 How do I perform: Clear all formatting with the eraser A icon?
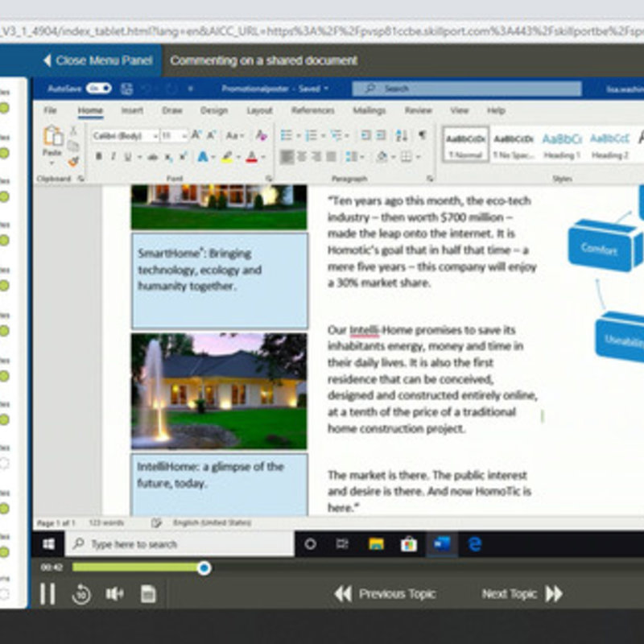click(x=261, y=135)
